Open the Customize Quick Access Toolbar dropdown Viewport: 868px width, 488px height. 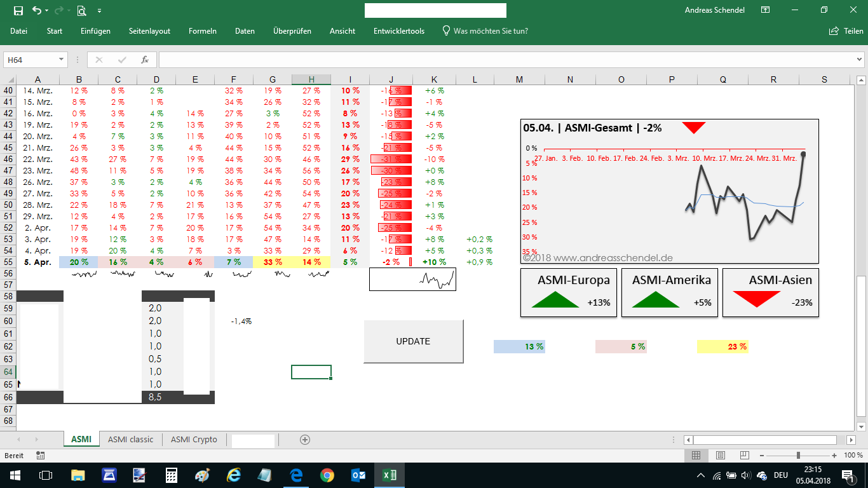[99, 11]
